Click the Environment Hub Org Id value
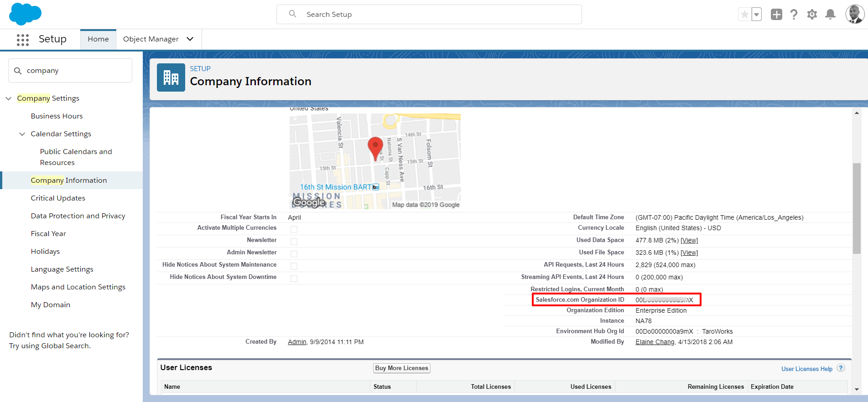Screen dimensions: 868x402 (684, 331)
